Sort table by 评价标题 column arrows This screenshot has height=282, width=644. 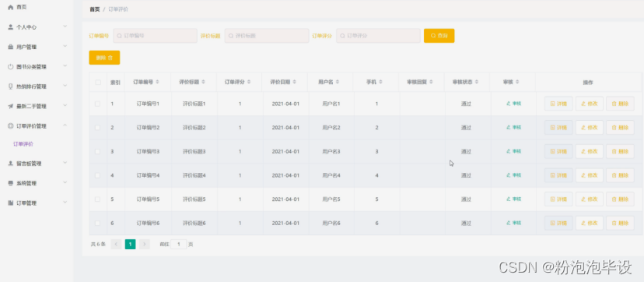(203, 83)
